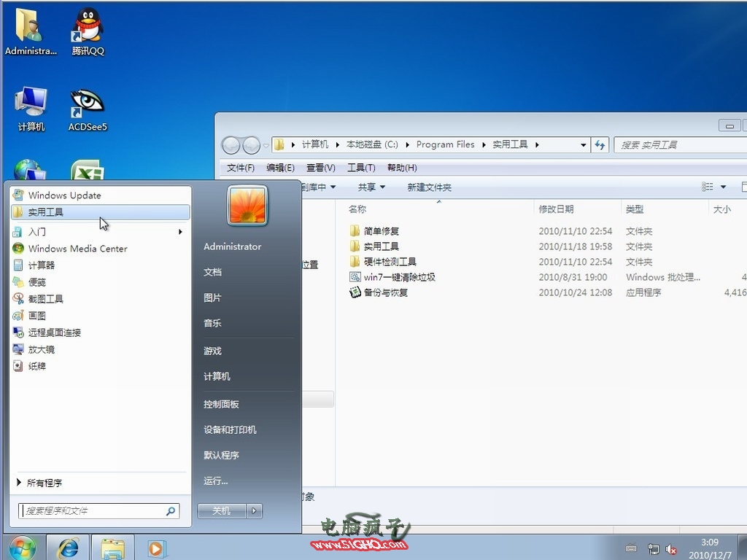
Task: Open the address bar history dropdown
Action: click(x=583, y=145)
